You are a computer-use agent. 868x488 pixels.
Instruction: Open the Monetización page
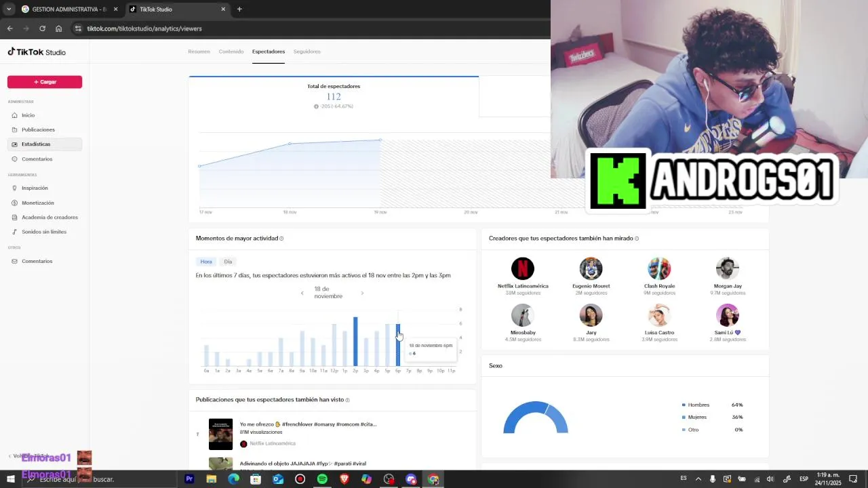coord(45,203)
